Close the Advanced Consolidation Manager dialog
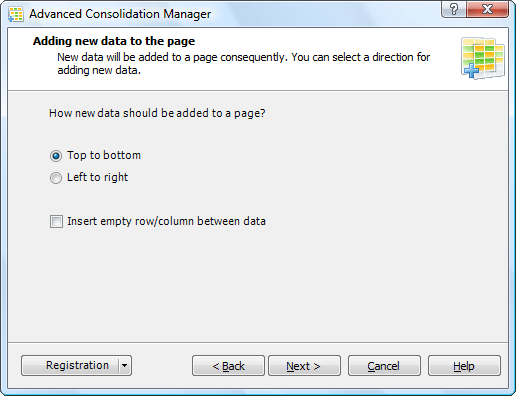Viewport: 516px width, 396px height. tap(488, 9)
